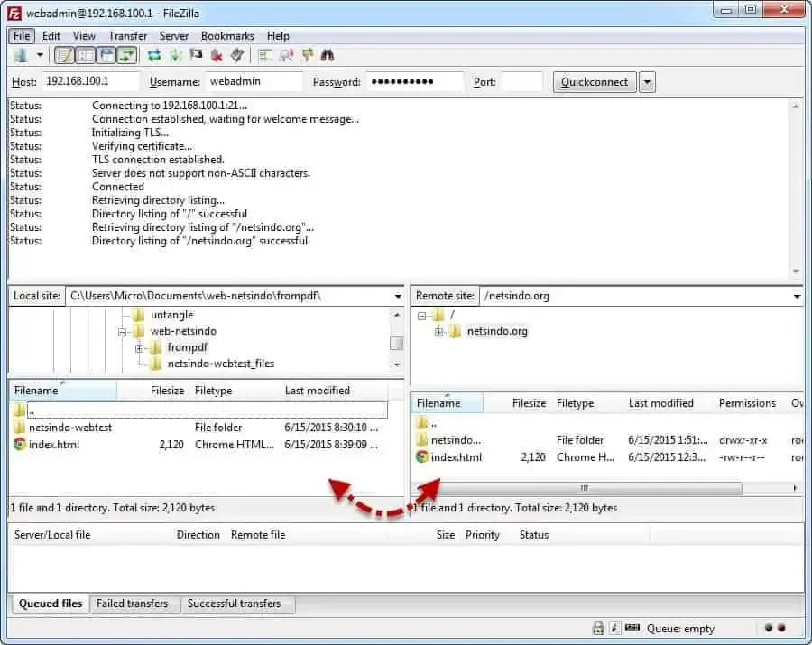Open the Site Manager icon
Image resolution: width=812 pixels, height=645 pixels.
(x=20, y=56)
